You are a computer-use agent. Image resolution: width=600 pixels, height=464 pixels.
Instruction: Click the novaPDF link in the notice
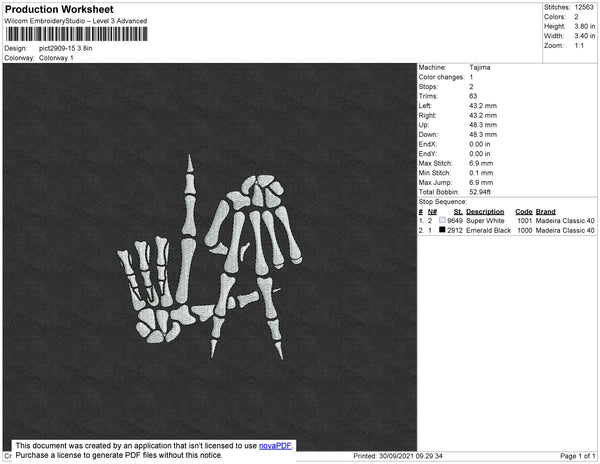point(277,446)
